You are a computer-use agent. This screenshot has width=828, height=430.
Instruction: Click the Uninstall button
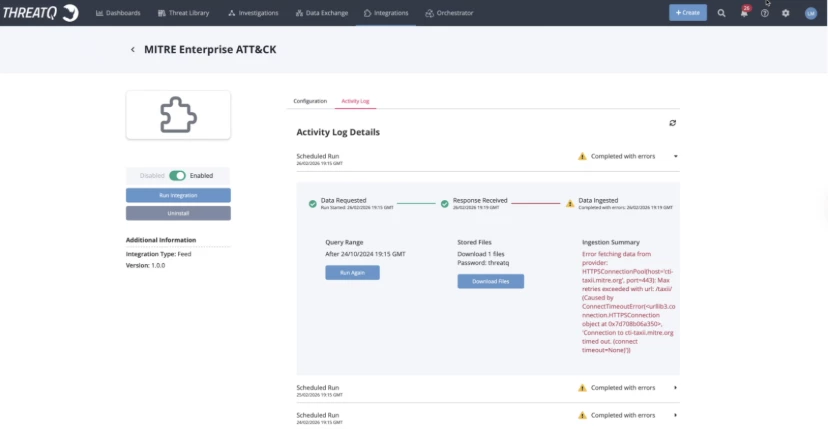178,213
